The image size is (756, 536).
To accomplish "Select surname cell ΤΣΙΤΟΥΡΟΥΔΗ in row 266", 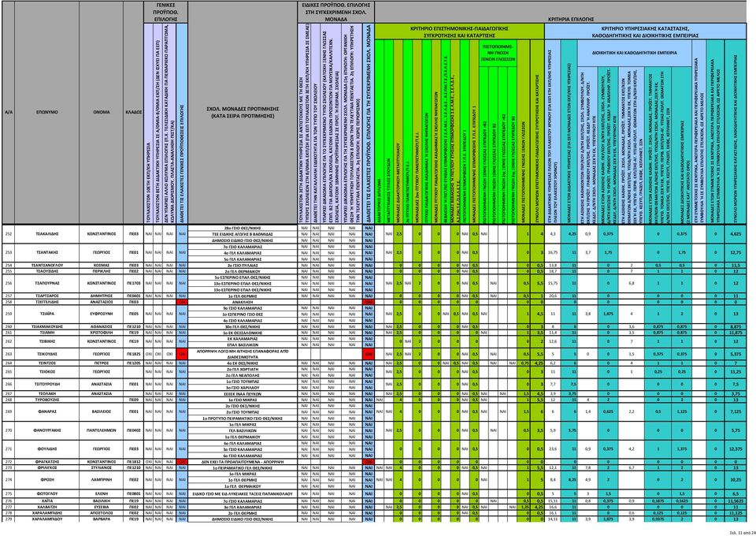I will coord(47,385).
